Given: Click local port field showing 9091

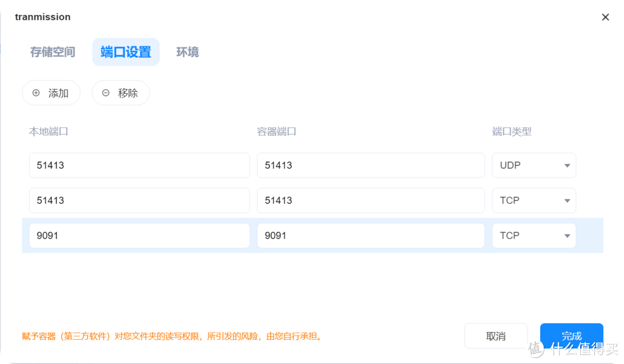Looking at the screenshot, I should pos(139,235).
